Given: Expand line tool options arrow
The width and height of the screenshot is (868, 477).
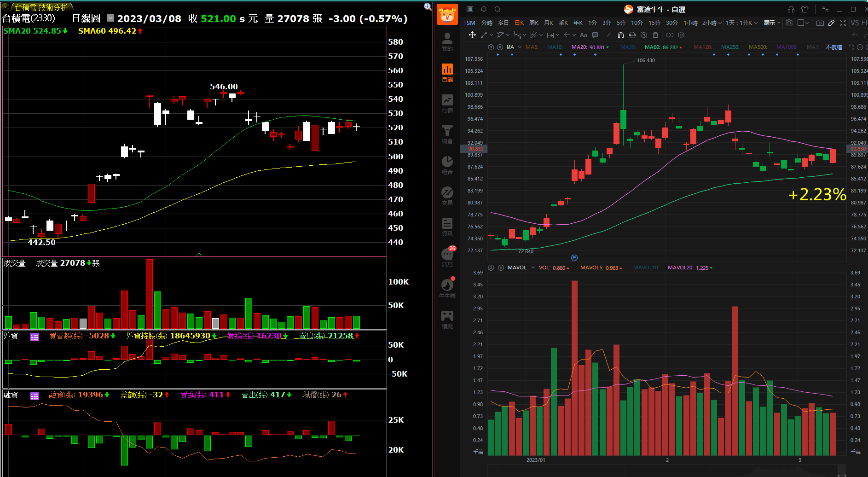Looking at the screenshot, I should (491, 35).
